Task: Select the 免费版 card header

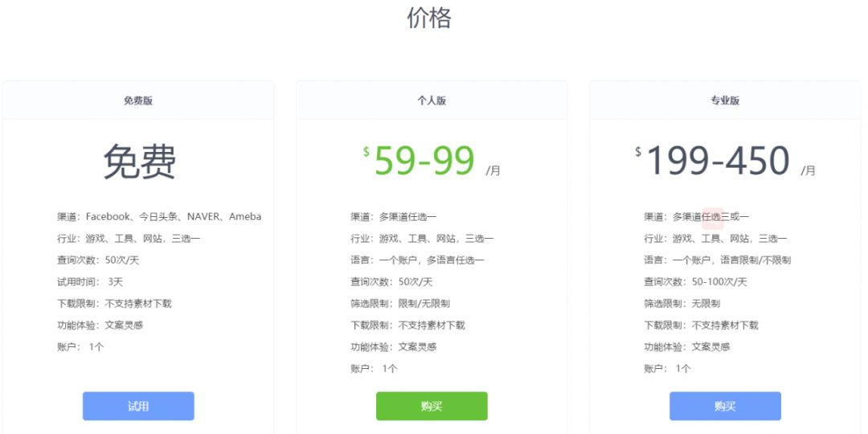Action: [x=138, y=100]
